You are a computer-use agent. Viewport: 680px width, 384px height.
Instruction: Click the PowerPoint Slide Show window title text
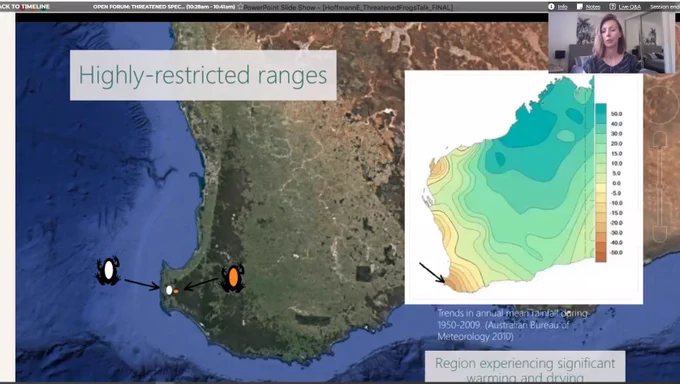click(x=348, y=7)
